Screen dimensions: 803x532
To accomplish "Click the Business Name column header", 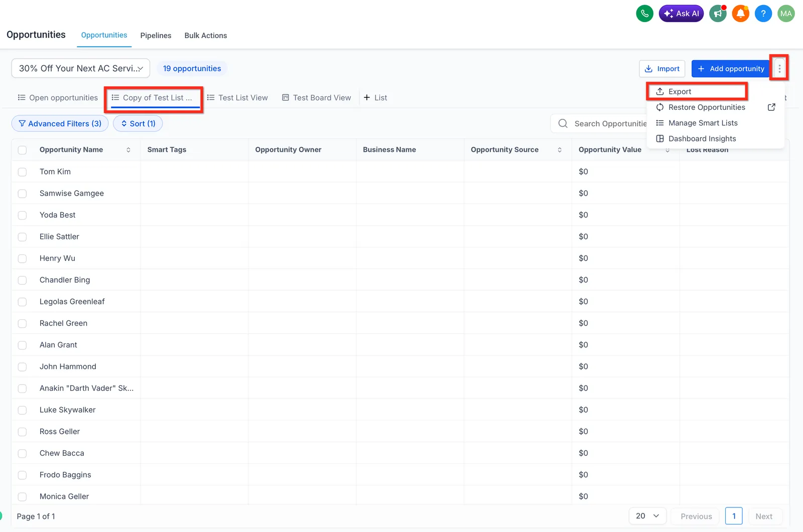I will tap(389, 149).
